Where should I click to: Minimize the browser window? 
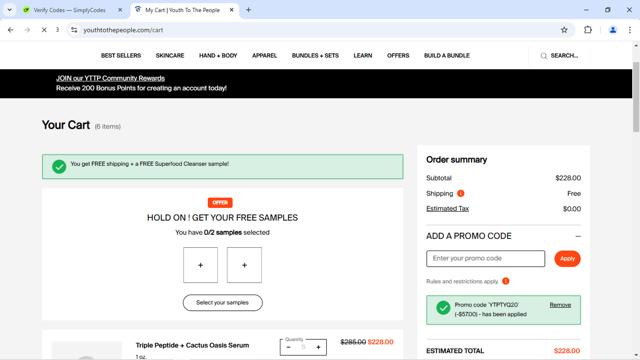586,10
